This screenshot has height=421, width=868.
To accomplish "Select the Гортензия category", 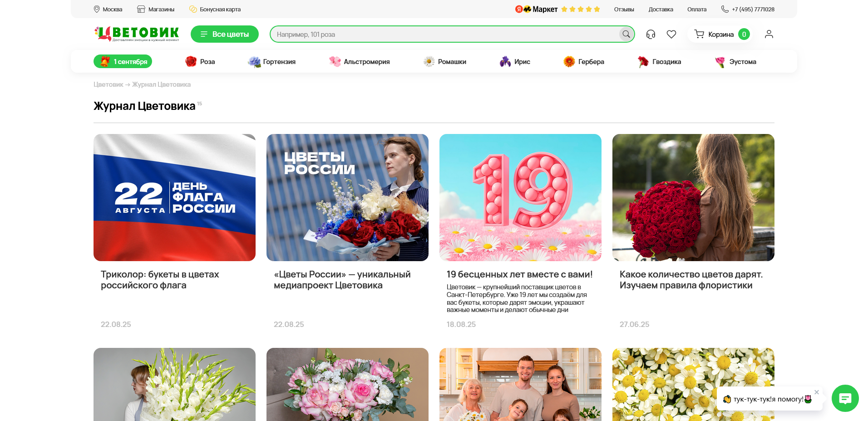I will [x=272, y=61].
